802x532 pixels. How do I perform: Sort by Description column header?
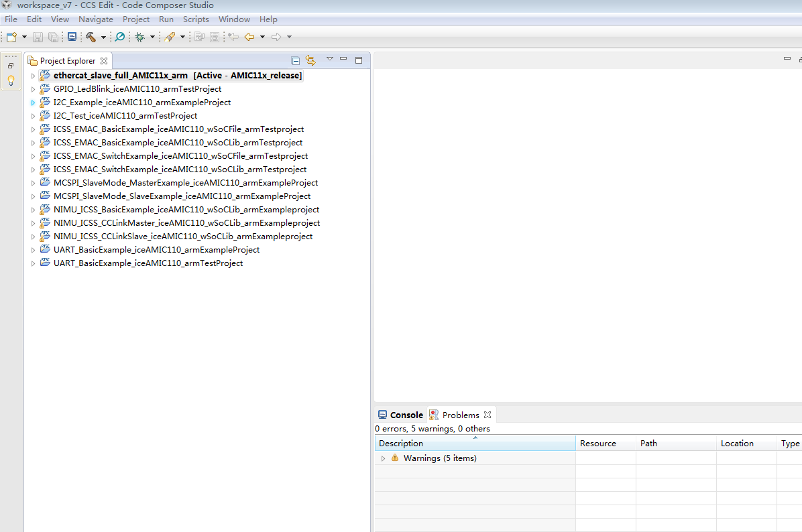[475, 443]
